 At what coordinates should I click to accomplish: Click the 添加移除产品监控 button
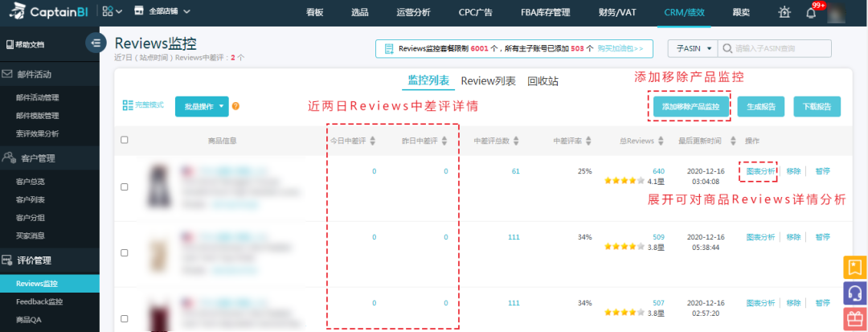pos(690,107)
